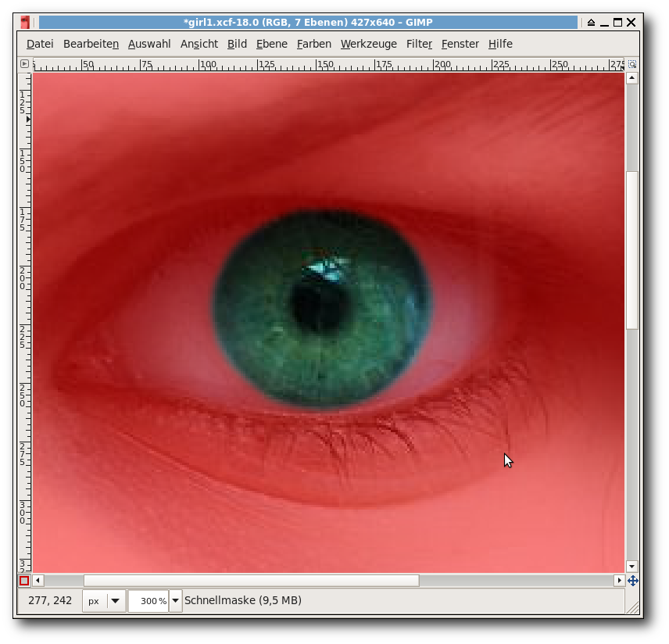Toggle the Quick Mask button
The image size is (669, 644).
click(x=24, y=581)
